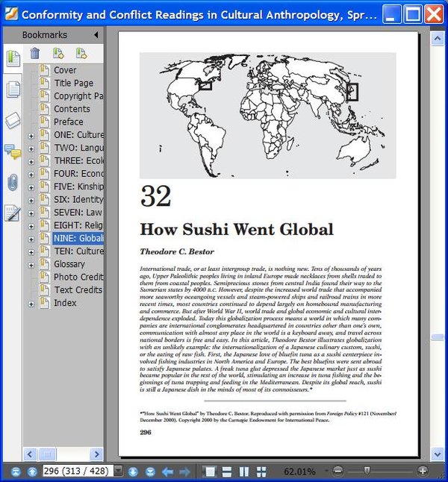Expand the Index bookmark
The height and width of the screenshot is (482, 448).
(31, 304)
